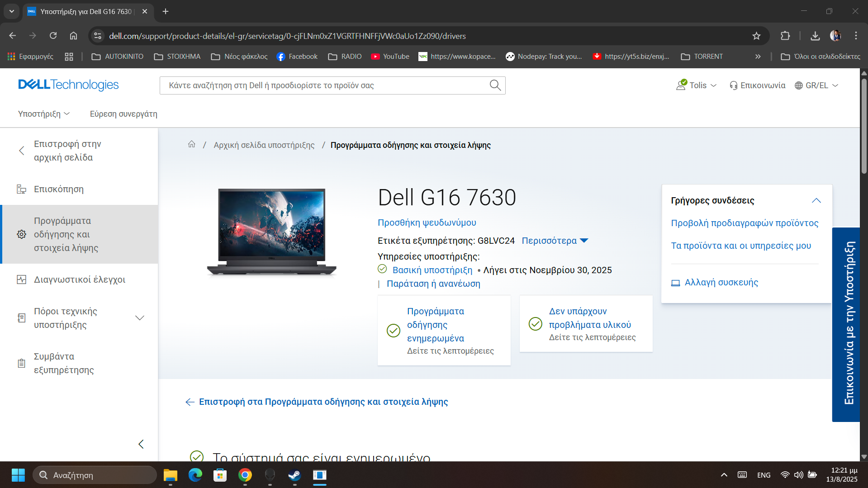868x488 pixels.
Task: Open the AUTOKINITO bookmarks folder
Action: click(x=117, y=57)
